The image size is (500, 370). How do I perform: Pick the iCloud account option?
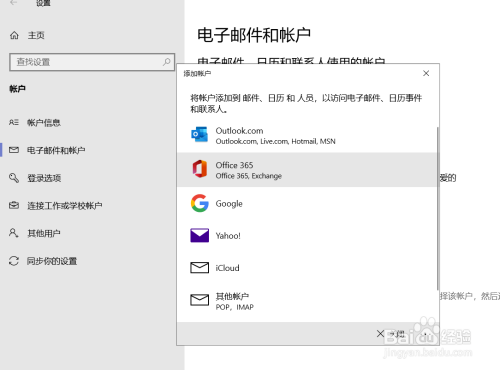click(x=307, y=268)
